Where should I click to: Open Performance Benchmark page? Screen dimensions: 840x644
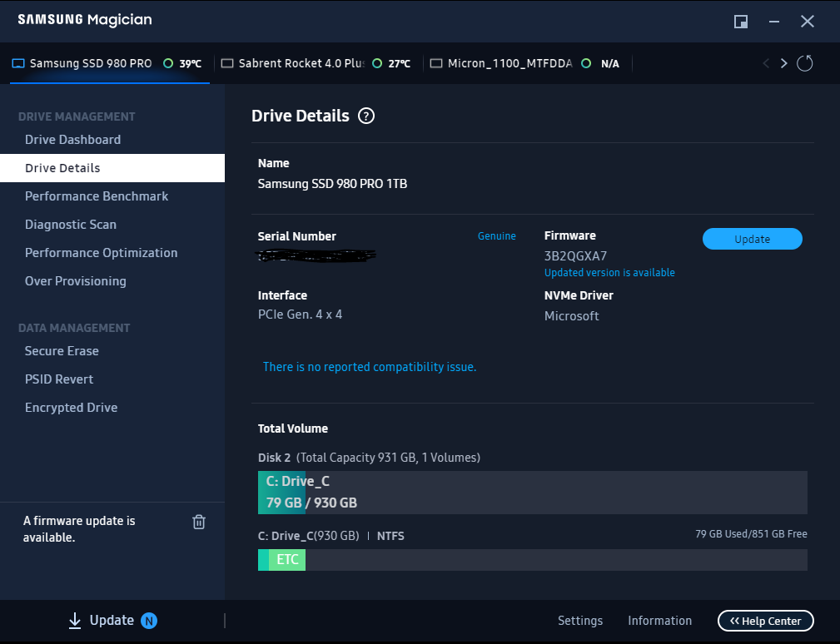[x=97, y=196]
